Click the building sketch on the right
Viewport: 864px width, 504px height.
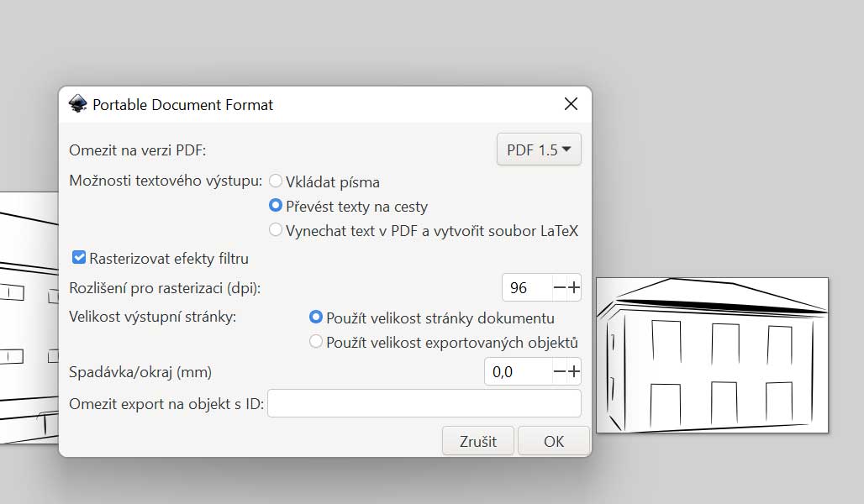(712, 355)
